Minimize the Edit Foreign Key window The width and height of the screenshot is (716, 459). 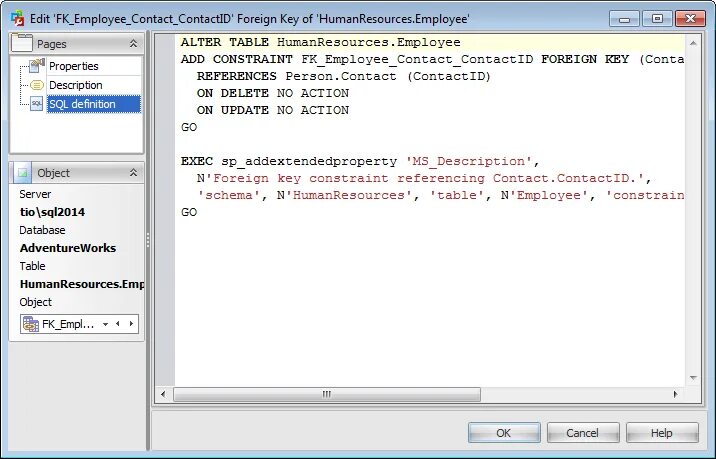(624, 19)
